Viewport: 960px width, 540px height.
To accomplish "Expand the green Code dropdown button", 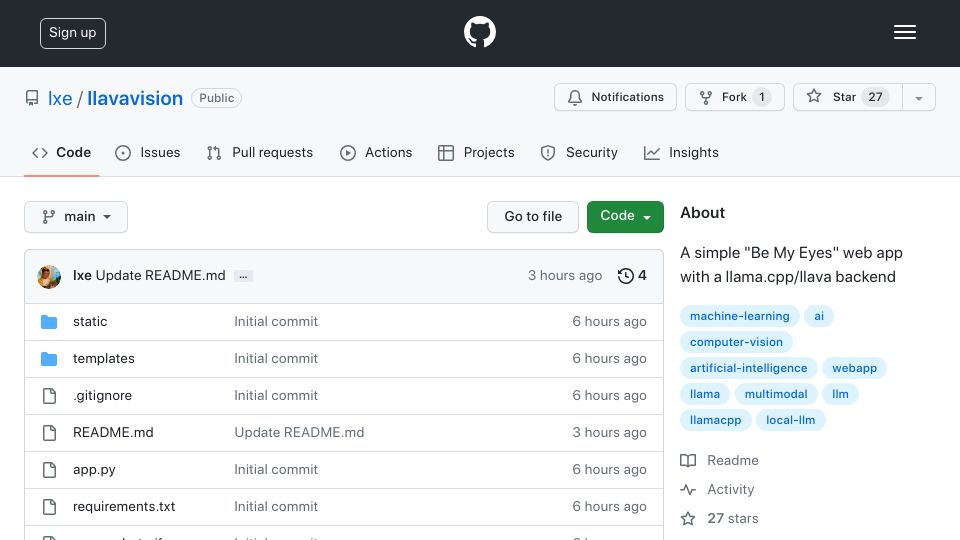I will (625, 217).
